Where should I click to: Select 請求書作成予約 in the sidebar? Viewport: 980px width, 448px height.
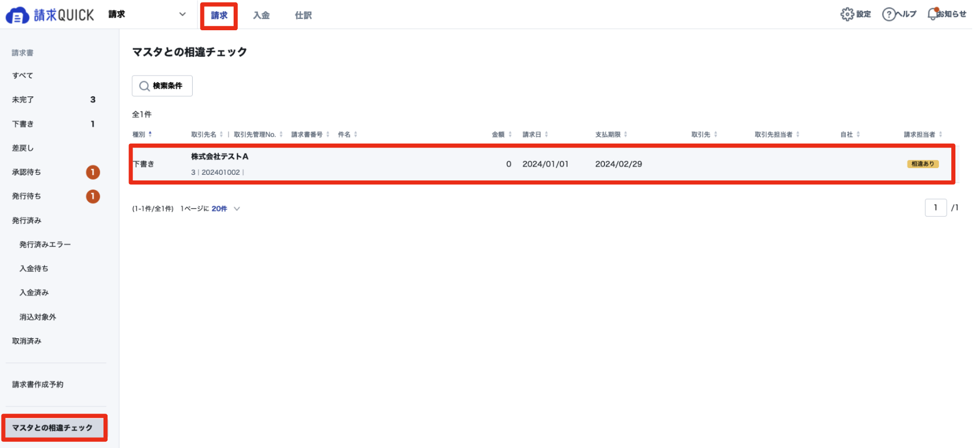click(x=38, y=384)
